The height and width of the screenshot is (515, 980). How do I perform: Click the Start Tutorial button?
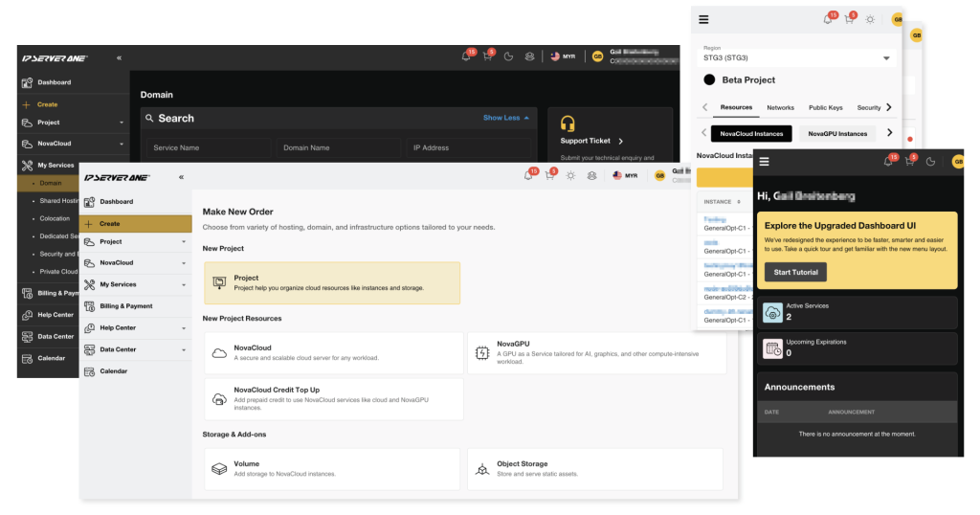[795, 272]
